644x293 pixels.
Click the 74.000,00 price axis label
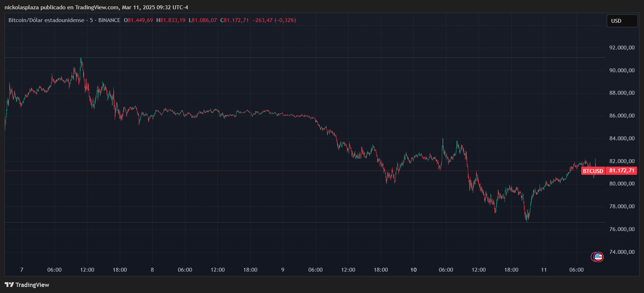622,252
